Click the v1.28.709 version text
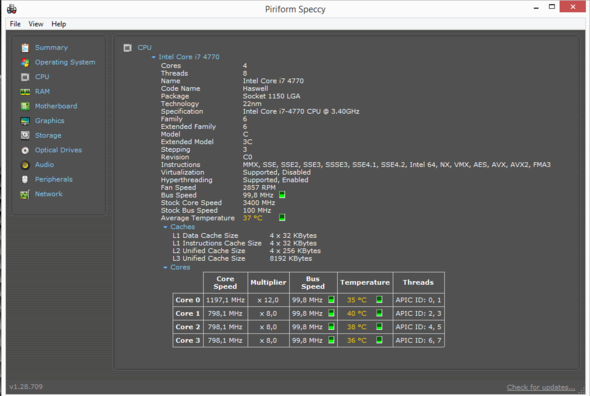590x396 pixels. pos(26,387)
